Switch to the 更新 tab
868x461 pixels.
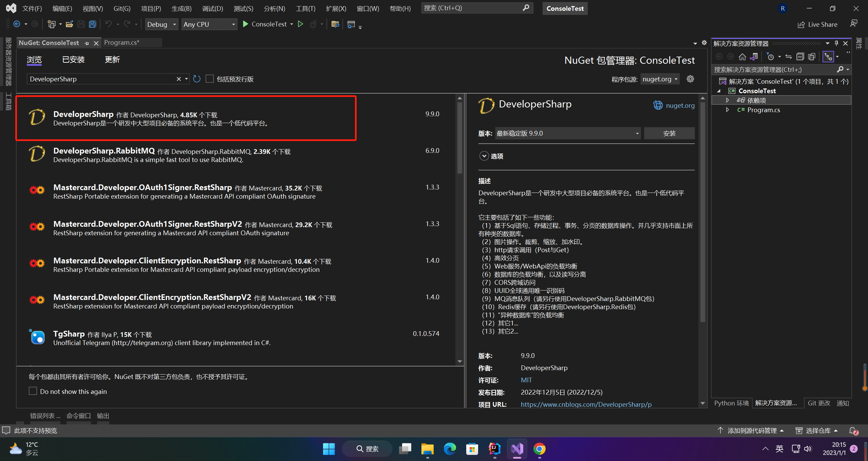tap(112, 60)
